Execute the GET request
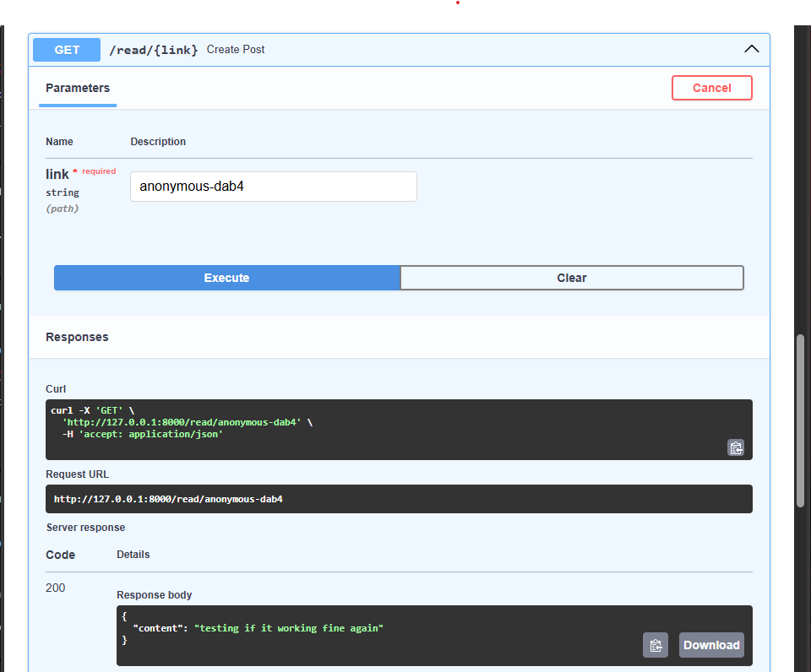Image resolution: width=811 pixels, height=672 pixels. pos(226,278)
